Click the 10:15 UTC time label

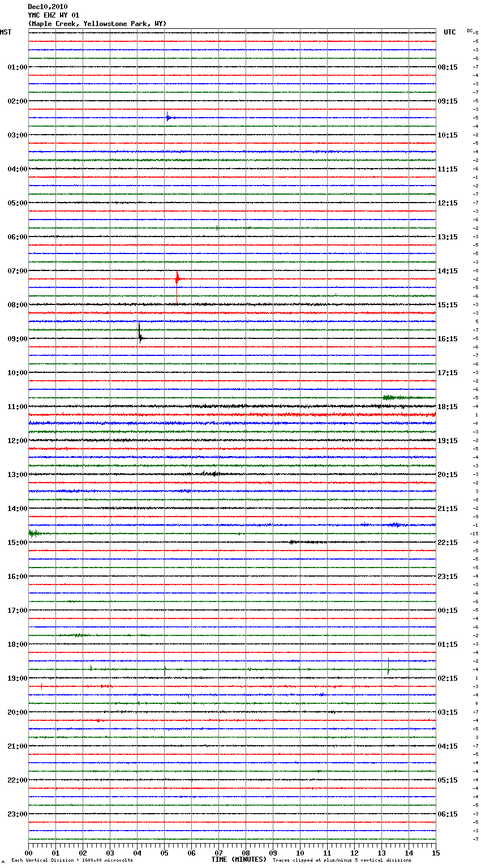coord(448,135)
